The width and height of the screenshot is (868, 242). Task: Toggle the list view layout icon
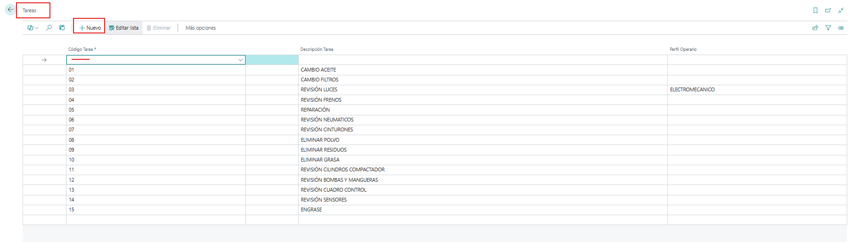pyautogui.click(x=841, y=28)
